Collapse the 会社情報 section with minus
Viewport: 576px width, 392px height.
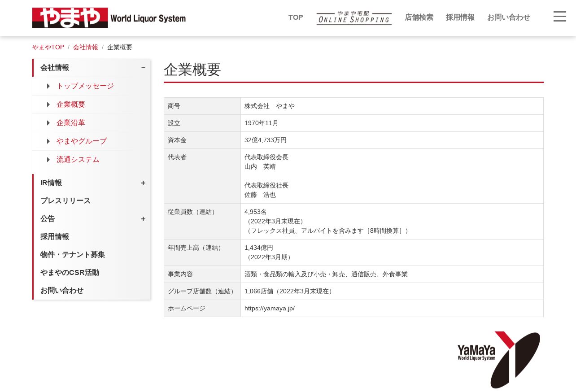[x=143, y=68]
